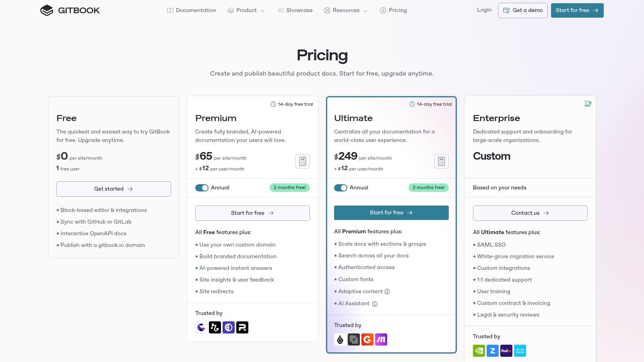Click the Enterprise planet icon
This screenshot has height=362, width=644.
point(588,104)
